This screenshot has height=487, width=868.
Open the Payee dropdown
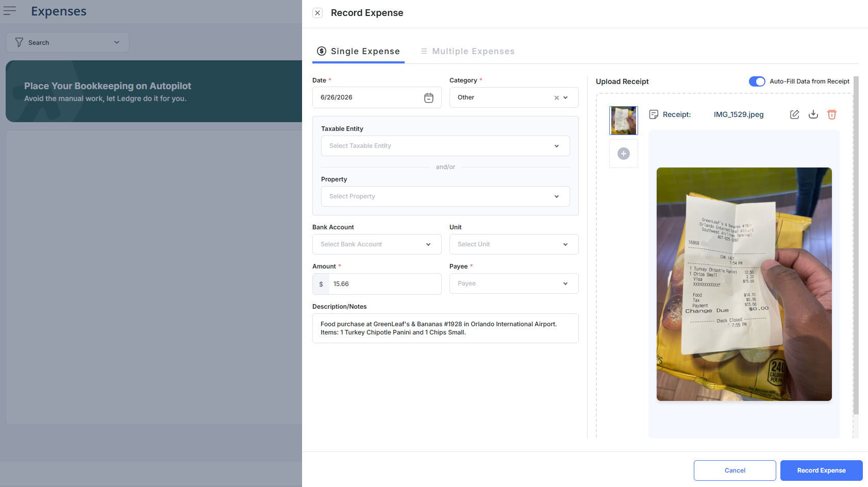[x=514, y=283]
